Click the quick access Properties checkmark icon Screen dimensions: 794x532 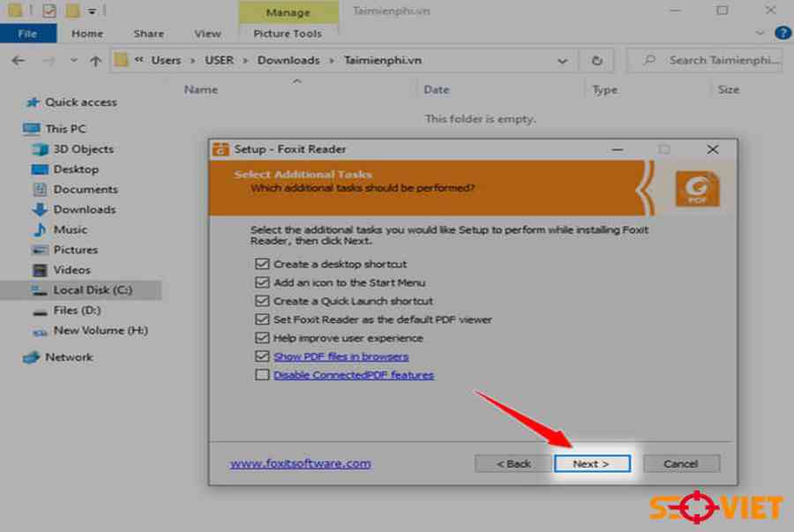click(x=49, y=11)
